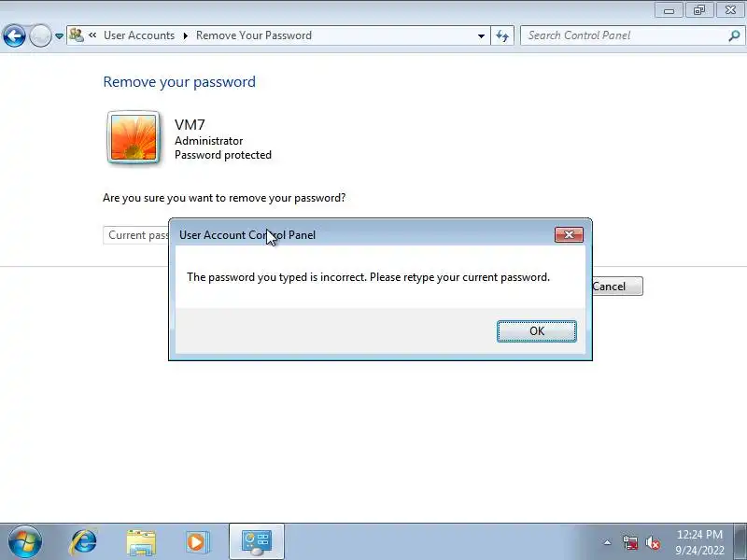Viewport: 747px width, 560px height.
Task: Expand arrow after User Accounts breadcrumb
Action: coord(185,35)
